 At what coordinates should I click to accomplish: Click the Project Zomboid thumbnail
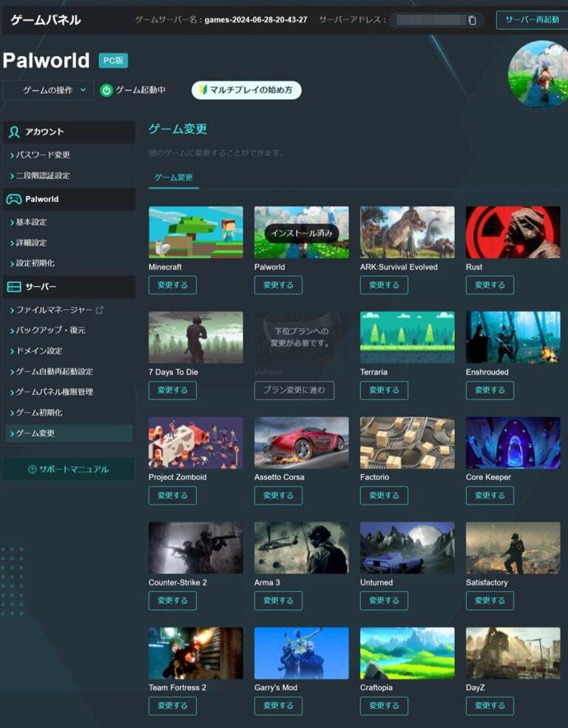tap(196, 442)
